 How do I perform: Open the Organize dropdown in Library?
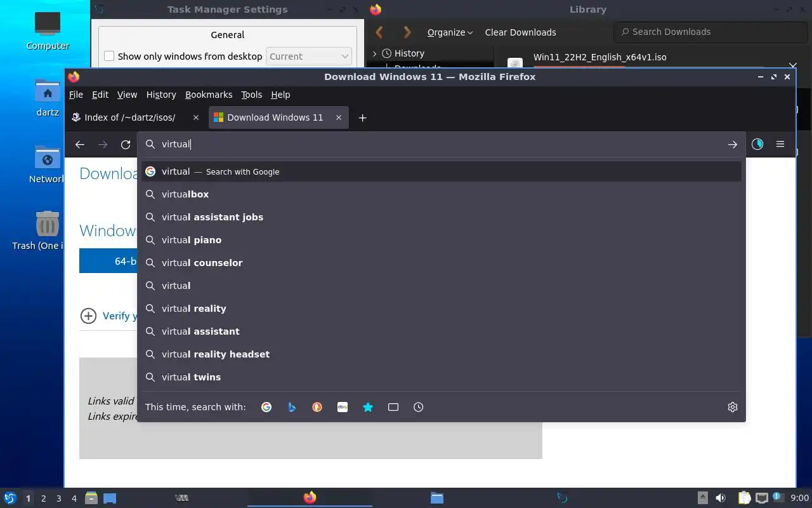(x=450, y=32)
